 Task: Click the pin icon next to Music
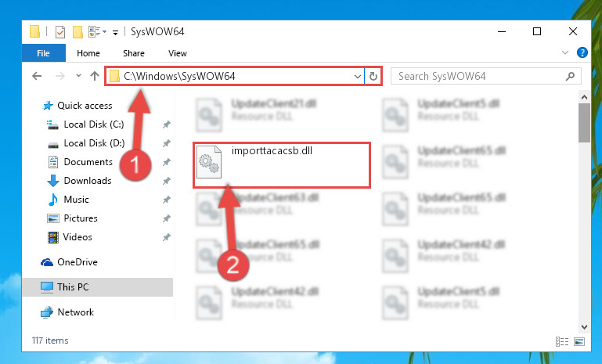coord(166,200)
